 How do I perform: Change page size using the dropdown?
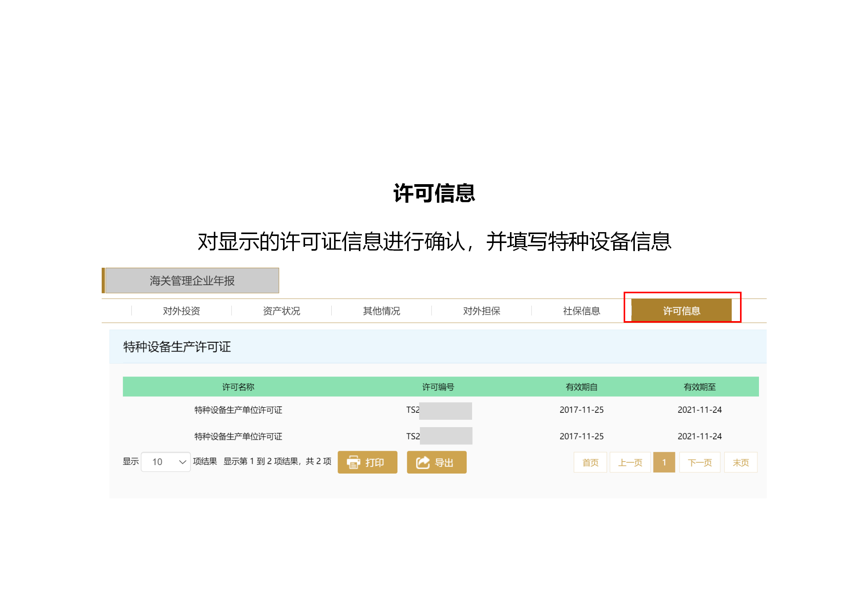coord(165,462)
